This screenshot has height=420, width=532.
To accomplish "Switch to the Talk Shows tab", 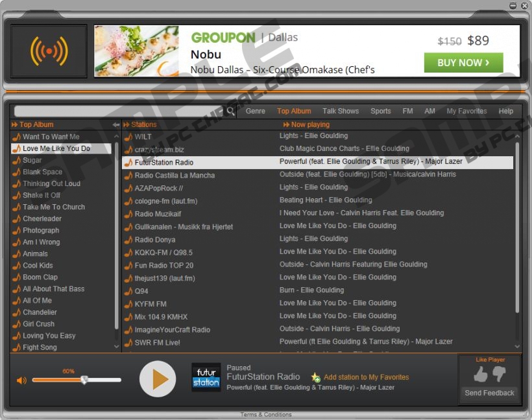I will (x=341, y=111).
